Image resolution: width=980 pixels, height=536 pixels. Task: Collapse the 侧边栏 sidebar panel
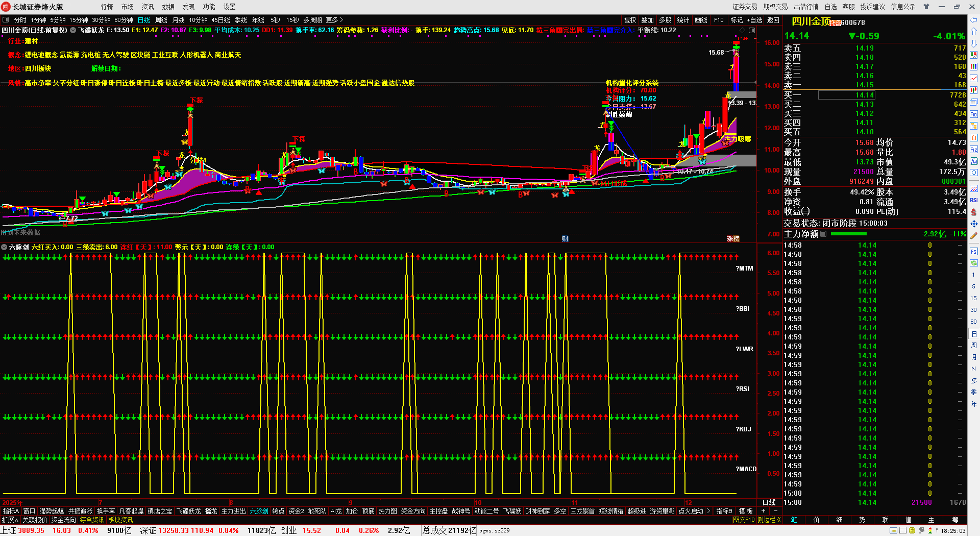pos(769,520)
